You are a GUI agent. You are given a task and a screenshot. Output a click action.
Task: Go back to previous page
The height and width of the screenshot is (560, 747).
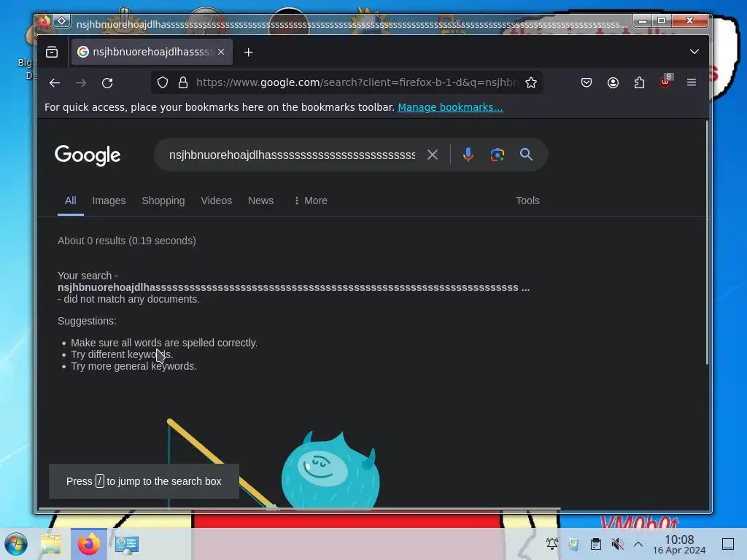tap(54, 83)
